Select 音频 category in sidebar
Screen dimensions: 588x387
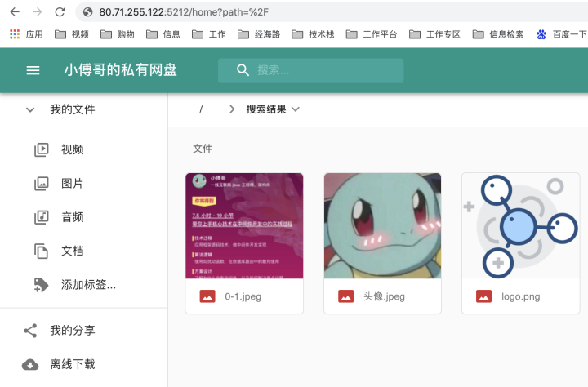(x=73, y=217)
